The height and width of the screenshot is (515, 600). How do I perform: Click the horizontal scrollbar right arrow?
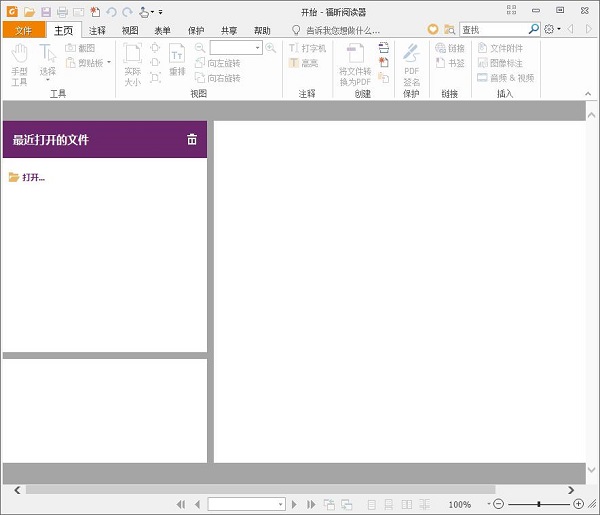click(571, 490)
